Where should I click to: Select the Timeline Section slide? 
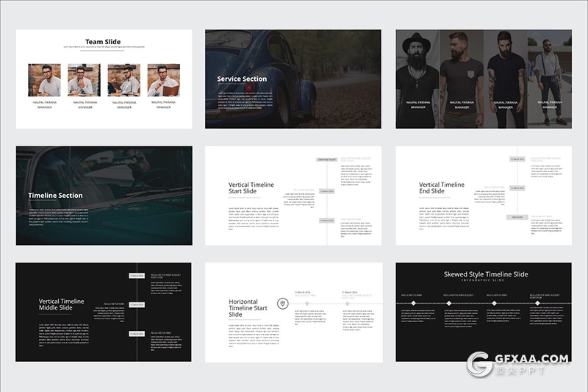[104, 195]
